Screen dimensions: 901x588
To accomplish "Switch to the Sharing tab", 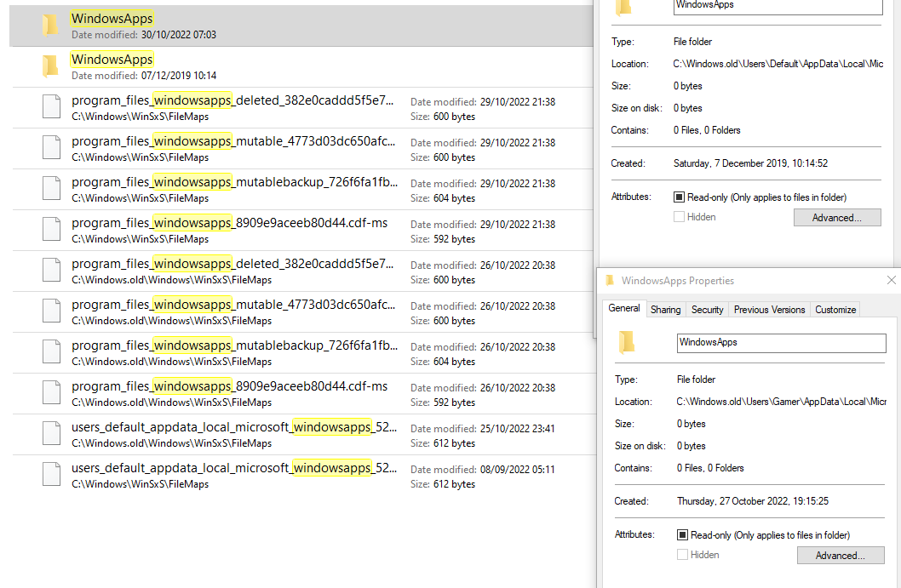I will tap(665, 310).
